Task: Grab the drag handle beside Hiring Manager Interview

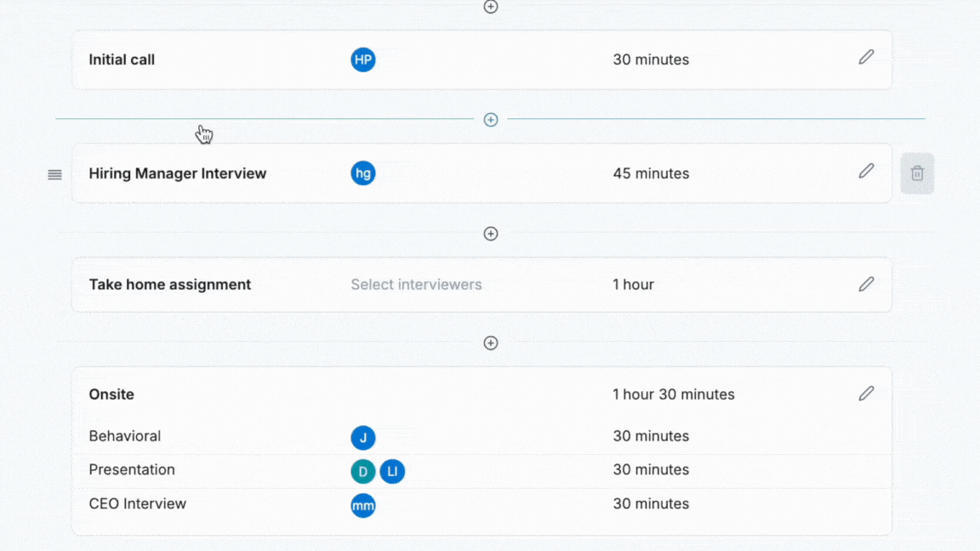Action: coord(54,174)
